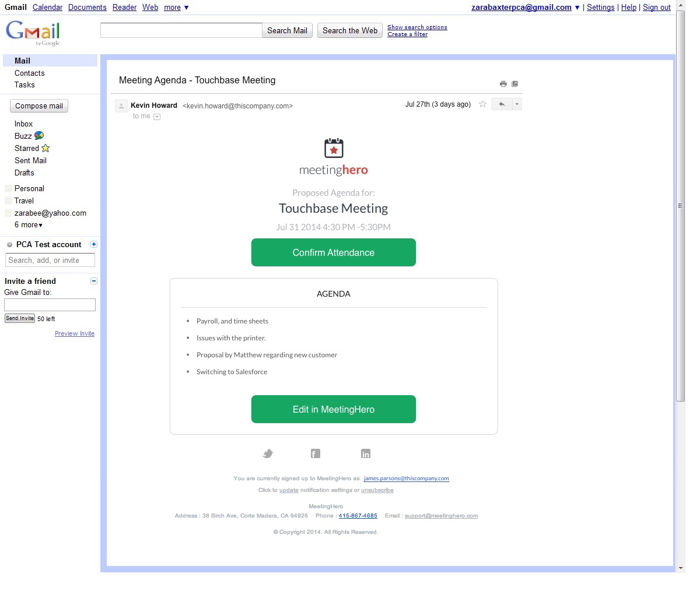
Task: Click the PCA Test account status icon
Action: [9, 245]
